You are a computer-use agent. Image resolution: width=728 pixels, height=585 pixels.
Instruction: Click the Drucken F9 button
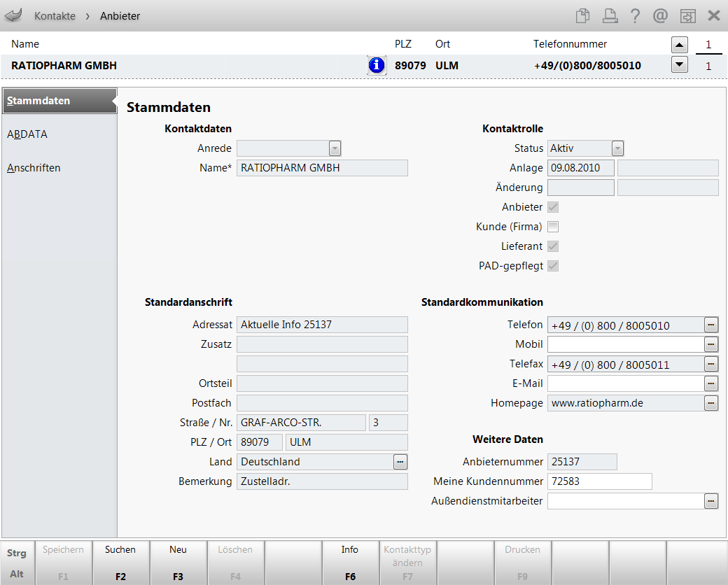522,563
